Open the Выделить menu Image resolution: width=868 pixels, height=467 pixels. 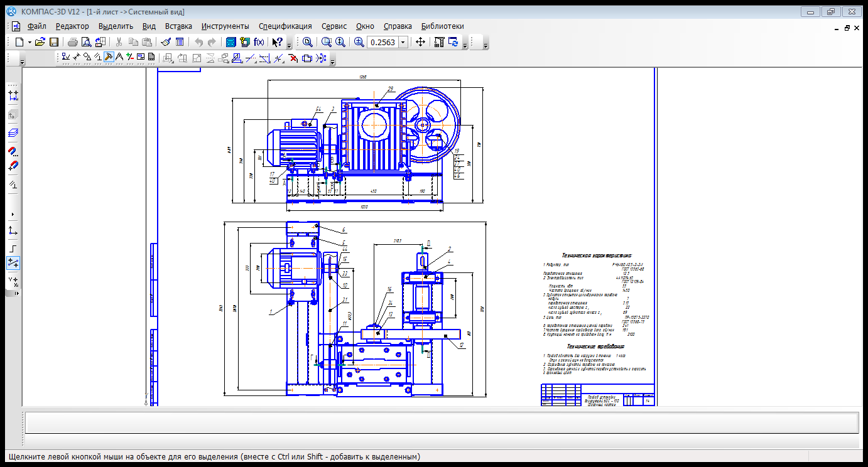[116, 26]
